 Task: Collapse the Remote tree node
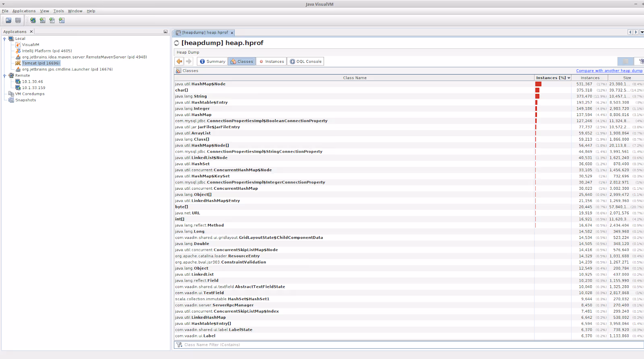pyautogui.click(x=4, y=75)
